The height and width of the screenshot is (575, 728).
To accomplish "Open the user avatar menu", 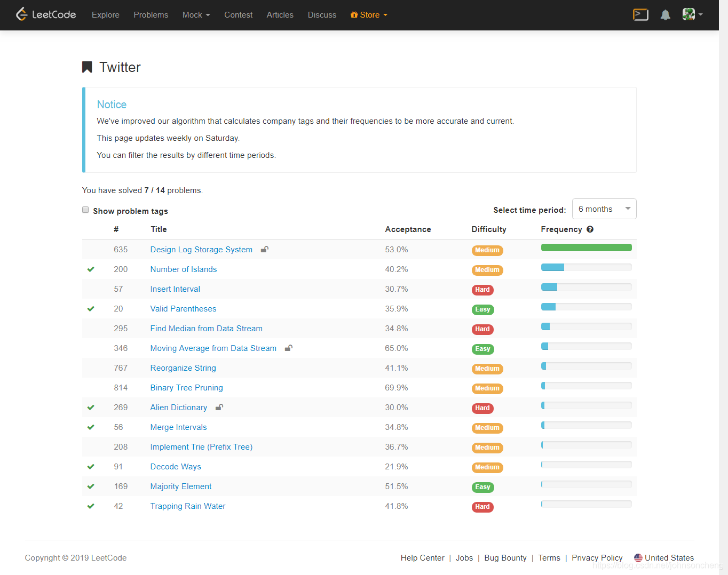I will (692, 14).
